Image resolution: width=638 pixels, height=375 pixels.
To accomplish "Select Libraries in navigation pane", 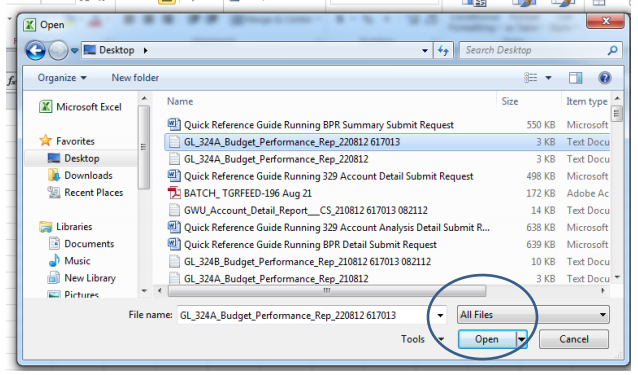I will click(x=66, y=227).
